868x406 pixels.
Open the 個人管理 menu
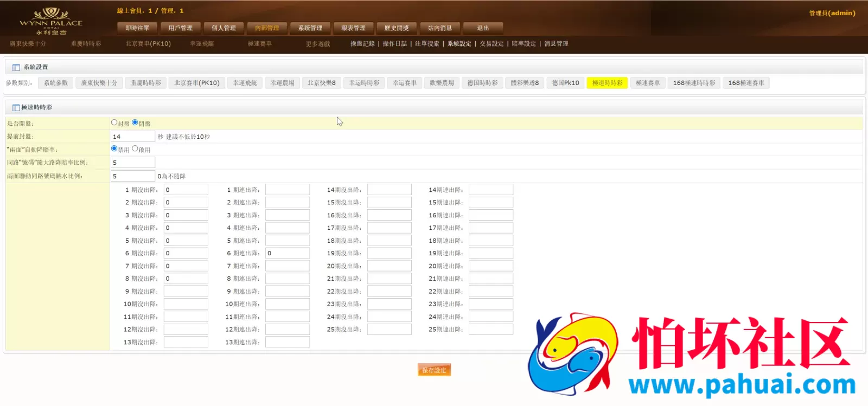[x=224, y=28]
